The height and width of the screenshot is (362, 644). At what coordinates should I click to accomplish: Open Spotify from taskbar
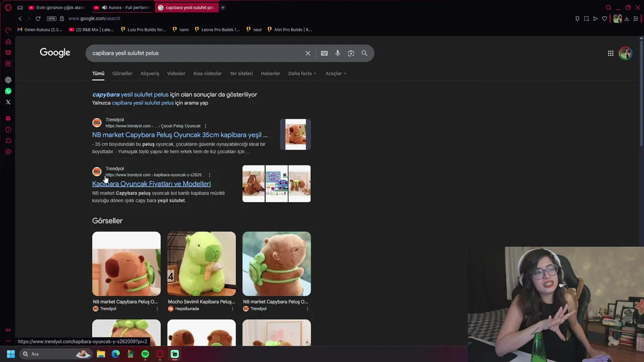coord(145,354)
